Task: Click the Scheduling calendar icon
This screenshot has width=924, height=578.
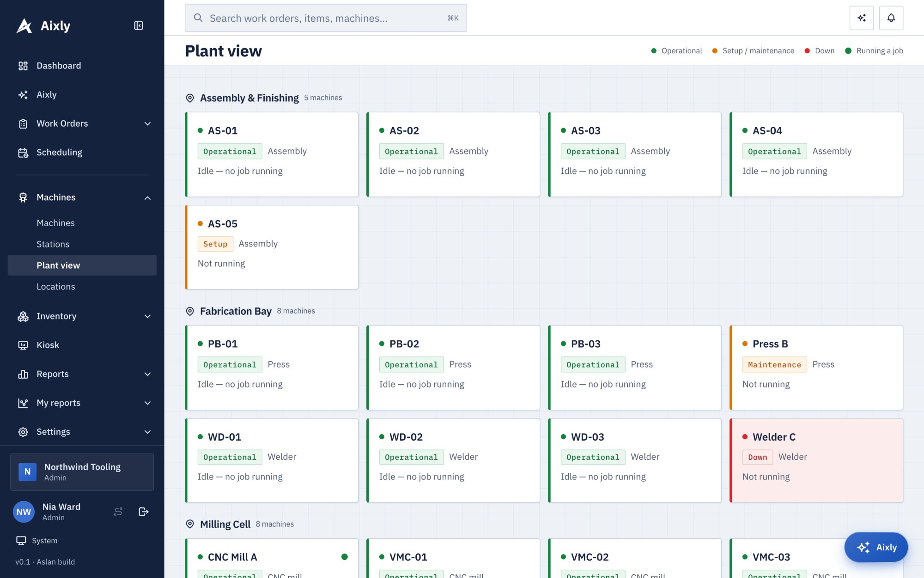Action: tap(23, 153)
